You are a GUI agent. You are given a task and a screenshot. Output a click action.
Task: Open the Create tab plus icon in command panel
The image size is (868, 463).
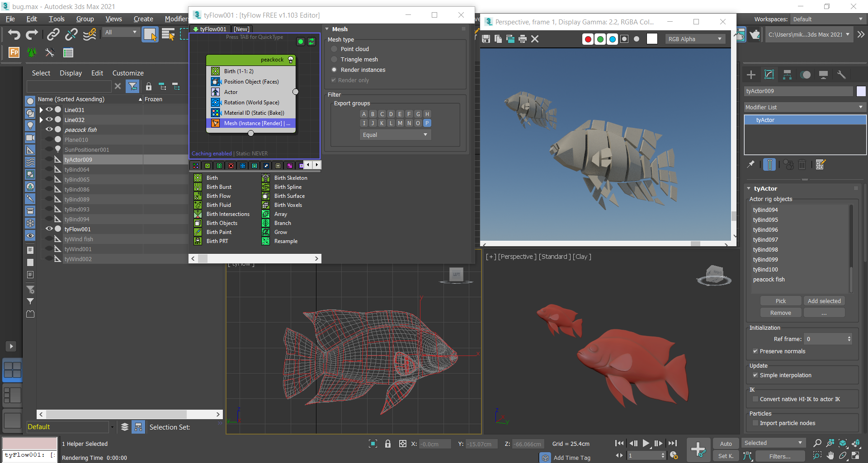coord(751,75)
